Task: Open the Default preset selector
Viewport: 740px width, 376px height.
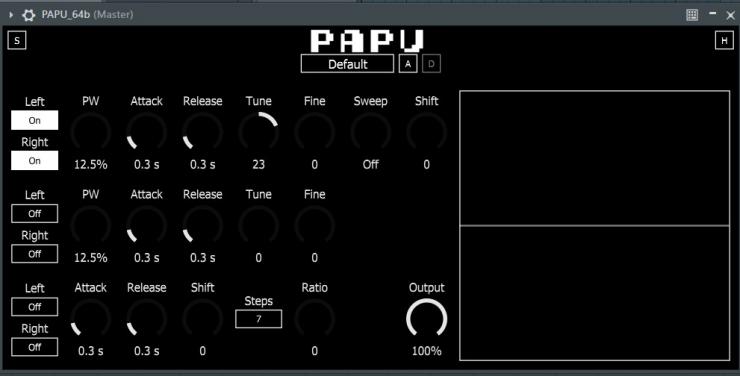Action: coord(347,64)
